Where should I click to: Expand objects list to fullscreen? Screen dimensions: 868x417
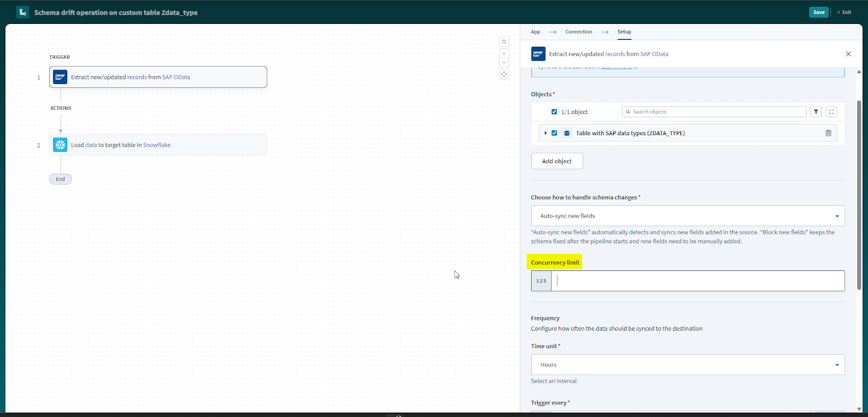831,112
